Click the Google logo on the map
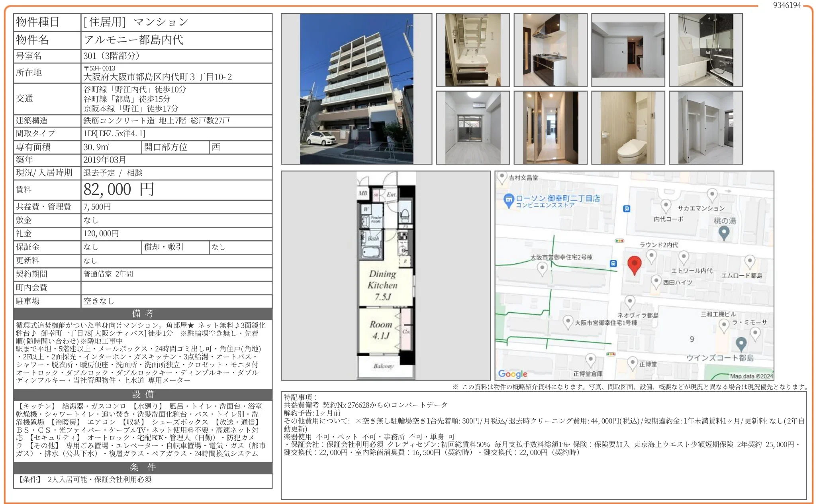Image resolution: width=819 pixels, height=504 pixels. click(513, 374)
